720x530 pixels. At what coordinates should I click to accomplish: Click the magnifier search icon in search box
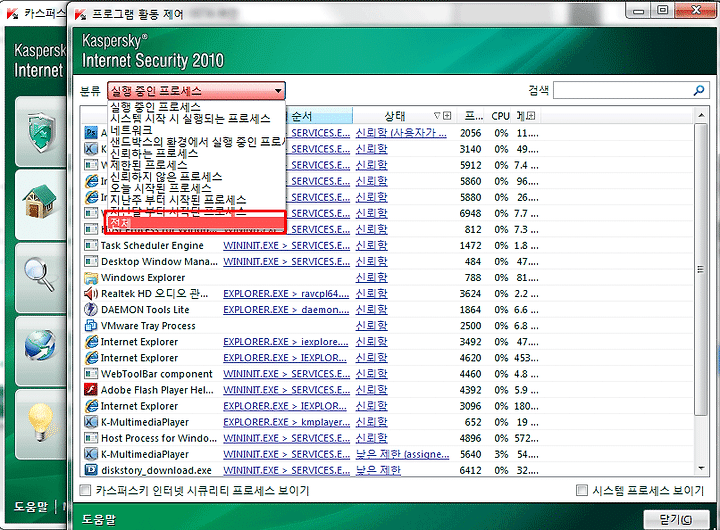coord(698,90)
